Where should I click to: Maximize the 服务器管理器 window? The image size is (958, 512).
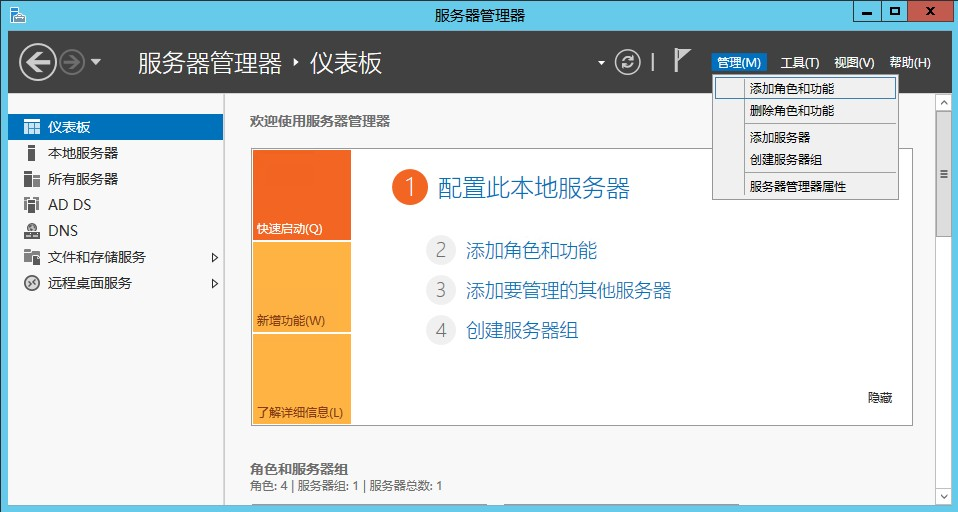[x=894, y=12]
